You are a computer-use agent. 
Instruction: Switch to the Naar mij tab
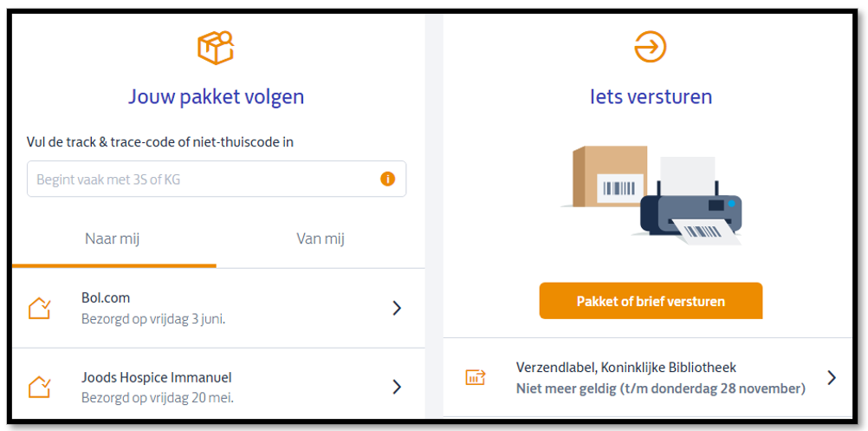point(113,239)
